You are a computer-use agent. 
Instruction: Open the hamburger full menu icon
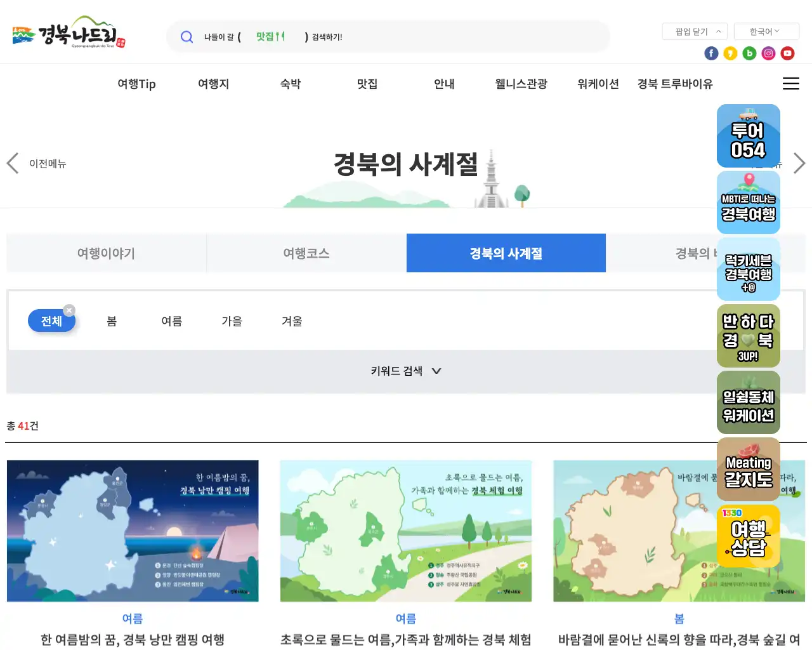tap(790, 84)
